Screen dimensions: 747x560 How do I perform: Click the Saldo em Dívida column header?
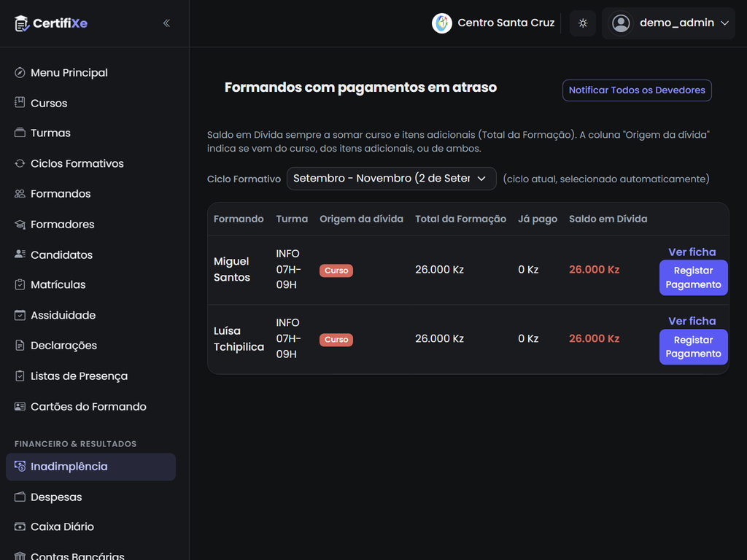click(608, 219)
